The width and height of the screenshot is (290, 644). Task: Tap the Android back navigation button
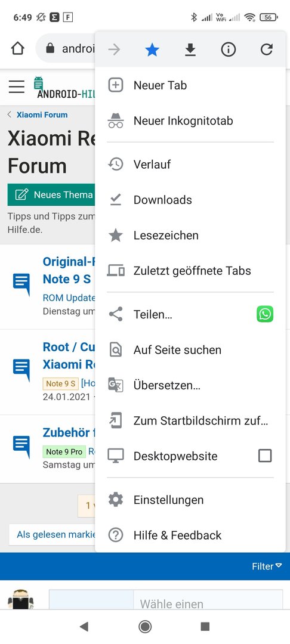[84, 626]
